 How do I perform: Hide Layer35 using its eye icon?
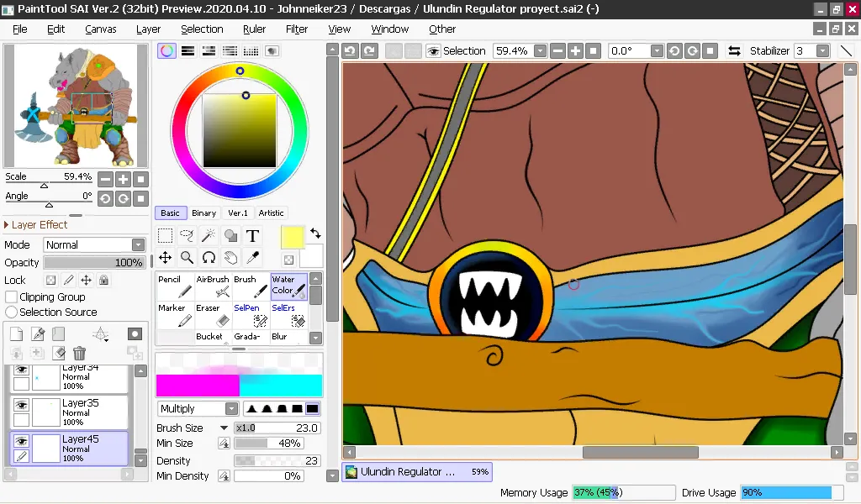(21, 405)
